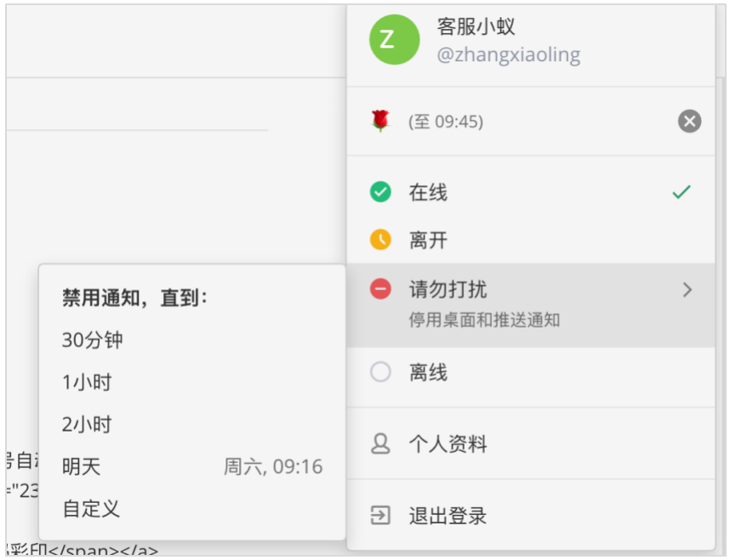Set status to 离线 (offline)
The width and height of the screenshot is (730, 560).
[x=428, y=373]
